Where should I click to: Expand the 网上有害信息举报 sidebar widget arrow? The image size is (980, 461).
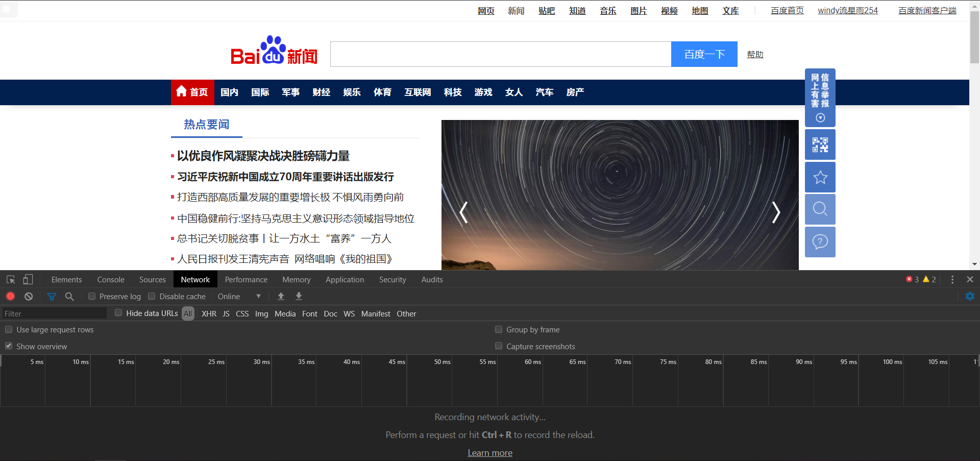coord(820,118)
